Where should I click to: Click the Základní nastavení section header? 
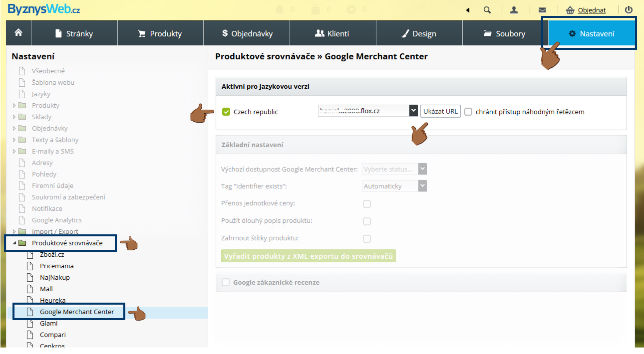tap(421, 145)
